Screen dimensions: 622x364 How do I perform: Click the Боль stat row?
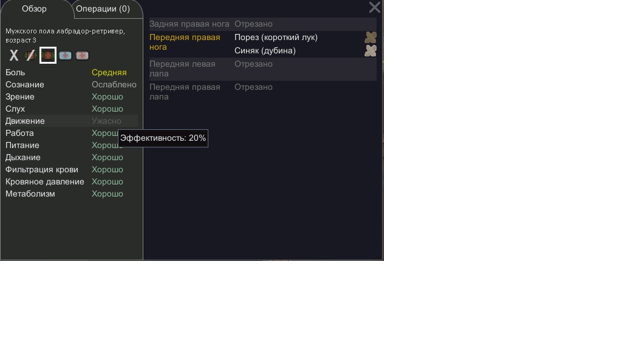pos(72,72)
